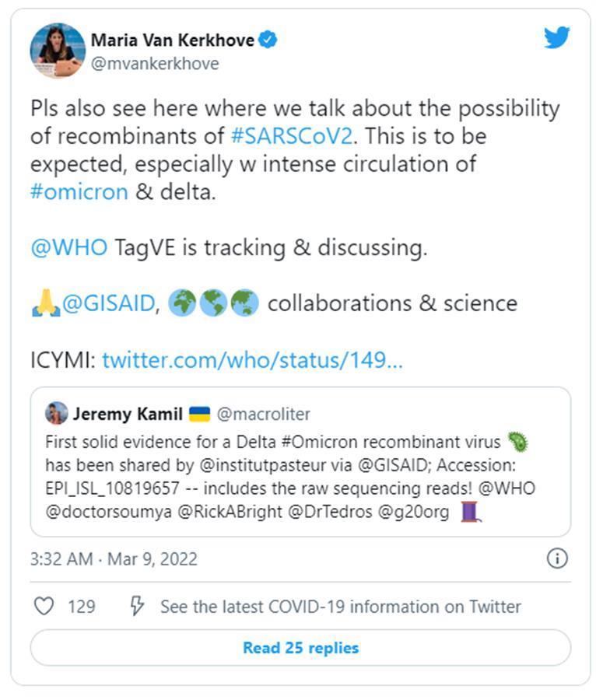
Task: Like the tweet with heart icon
Action: pyautogui.click(x=44, y=606)
